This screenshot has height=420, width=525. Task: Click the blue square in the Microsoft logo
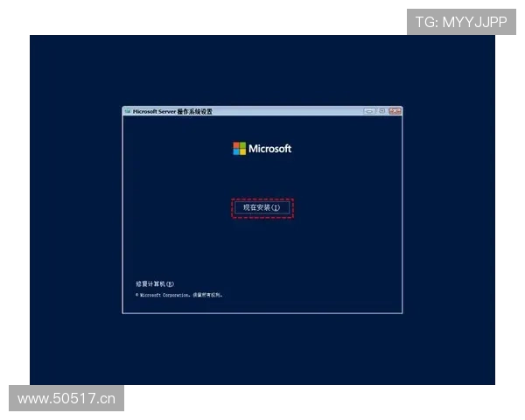pos(236,152)
